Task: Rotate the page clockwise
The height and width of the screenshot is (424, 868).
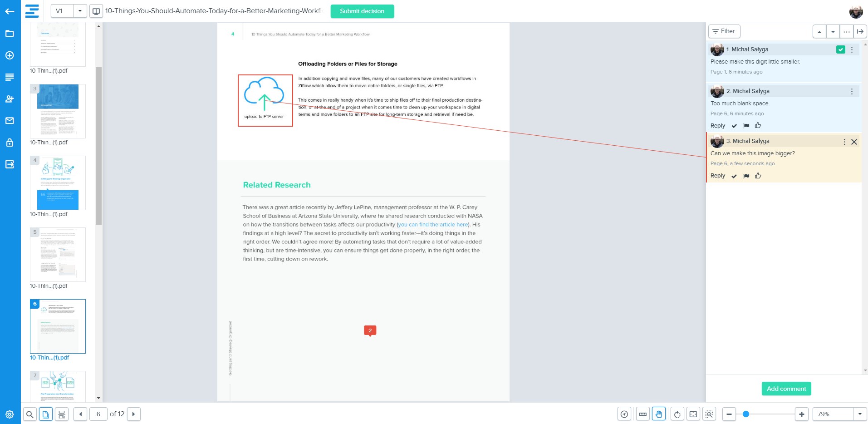Action: coord(677,414)
